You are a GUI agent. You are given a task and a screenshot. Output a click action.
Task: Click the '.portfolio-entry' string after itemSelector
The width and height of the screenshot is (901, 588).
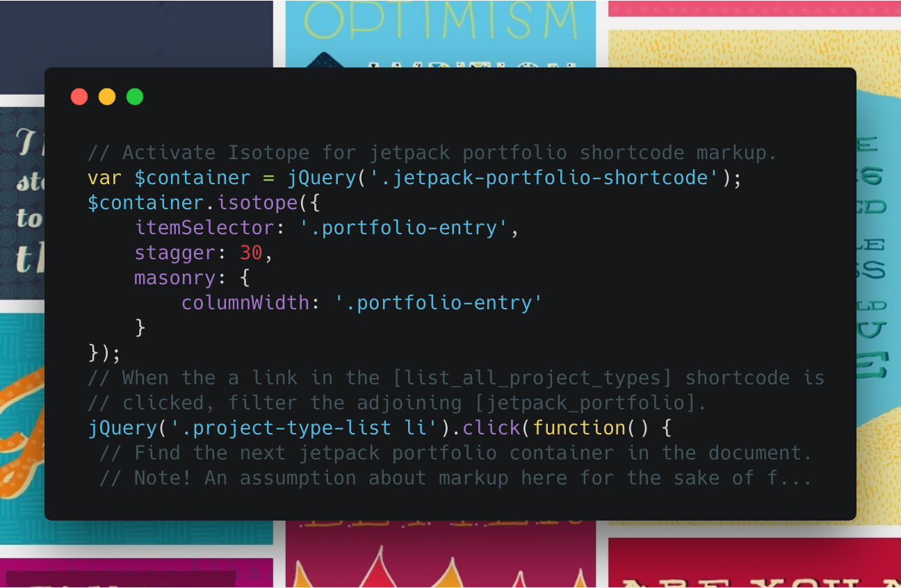coord(404,228)
